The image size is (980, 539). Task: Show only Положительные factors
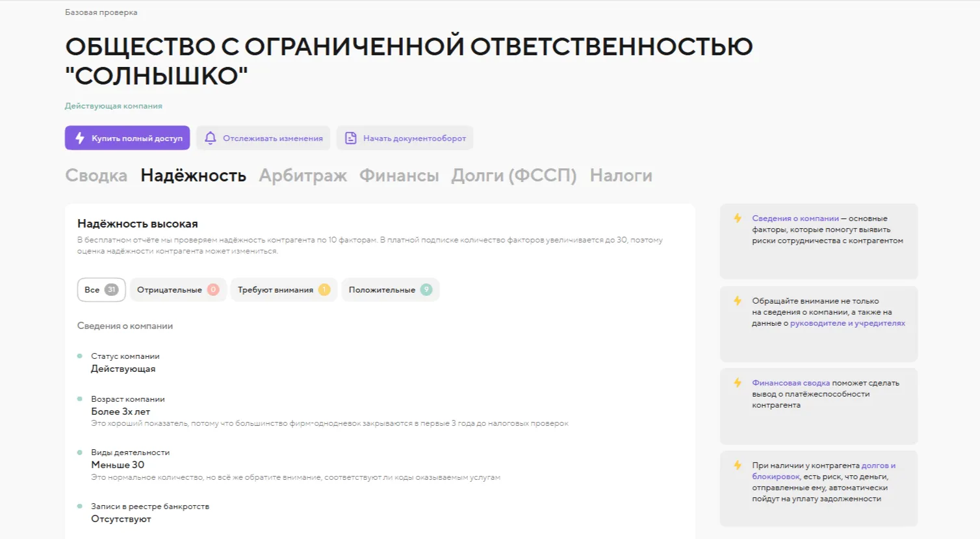coord(390,290)
